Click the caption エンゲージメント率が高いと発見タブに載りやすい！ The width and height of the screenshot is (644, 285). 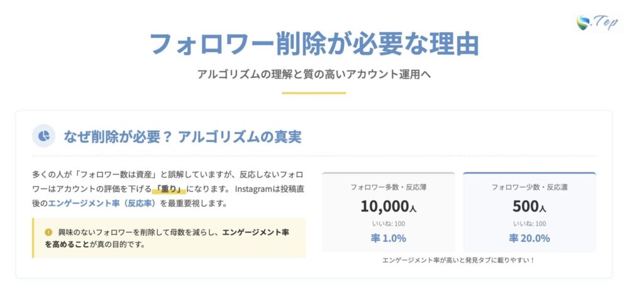458,259
